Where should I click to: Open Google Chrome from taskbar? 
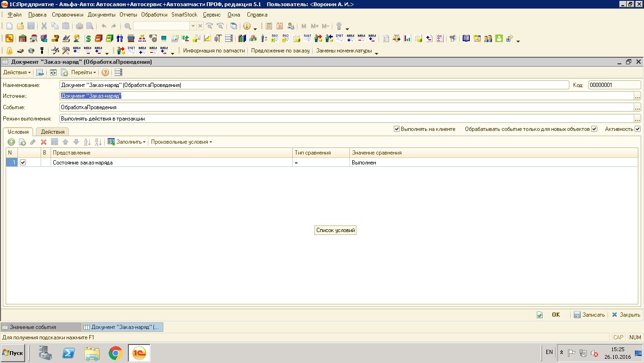coord(116,353)
